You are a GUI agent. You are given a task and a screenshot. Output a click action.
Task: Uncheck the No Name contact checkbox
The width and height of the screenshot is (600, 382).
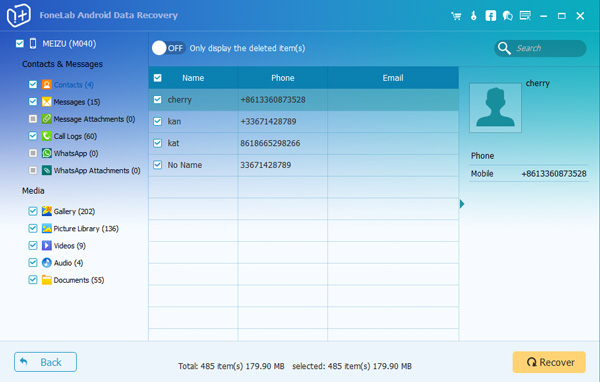click(x=158, y=165)
